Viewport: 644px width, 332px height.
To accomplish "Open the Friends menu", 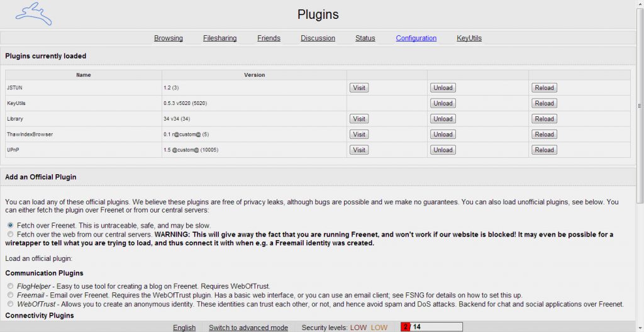I will [269, 38].
